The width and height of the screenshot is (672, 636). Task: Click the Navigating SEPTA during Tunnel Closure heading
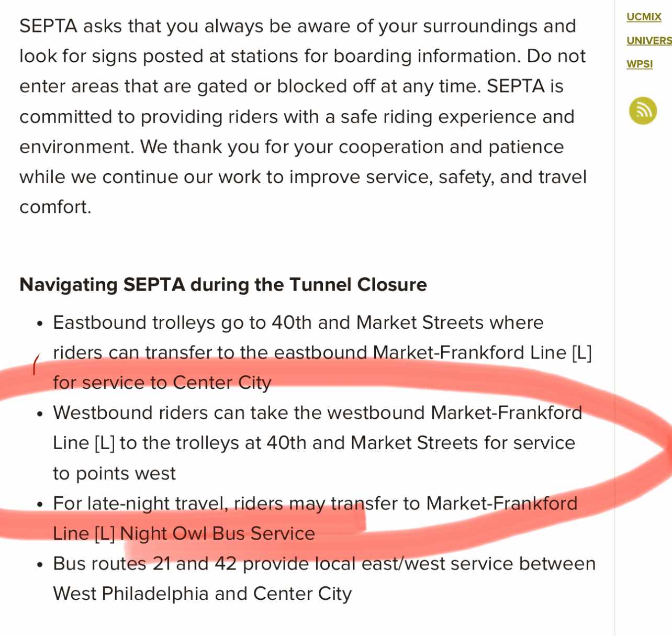click(223, 285)
